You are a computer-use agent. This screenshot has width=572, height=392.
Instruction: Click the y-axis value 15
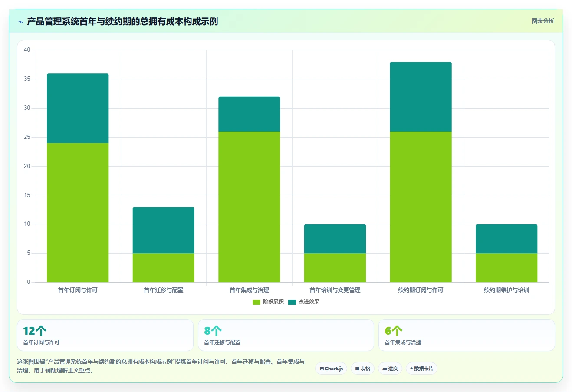coord(27,195)
